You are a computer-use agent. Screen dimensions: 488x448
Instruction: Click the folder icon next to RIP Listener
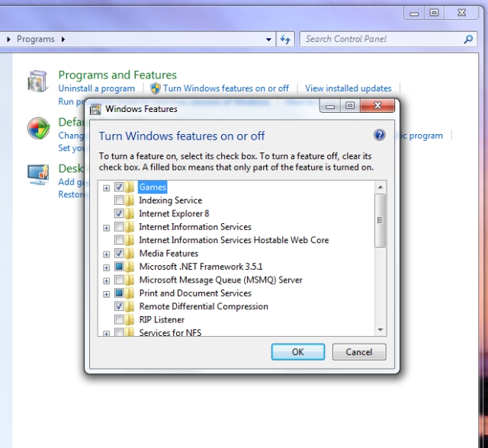(129, 319)
